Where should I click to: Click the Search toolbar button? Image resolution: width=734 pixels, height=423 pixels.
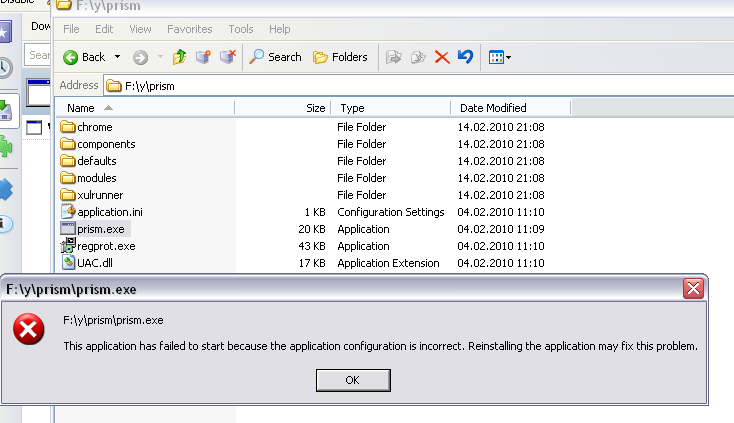(x=275, y=57)
